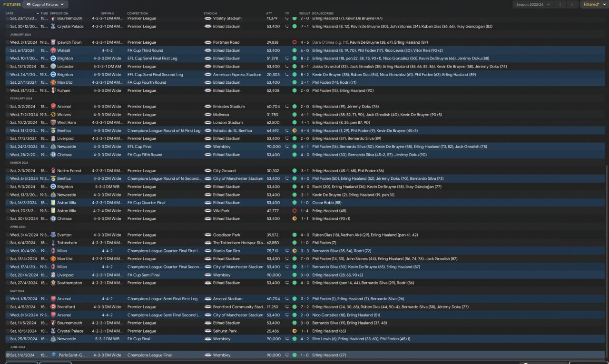The height and width of the screenshot is (364, 609).
Task: Tick the row selector for Walsall fixture
Action: (x=8, y=50)
